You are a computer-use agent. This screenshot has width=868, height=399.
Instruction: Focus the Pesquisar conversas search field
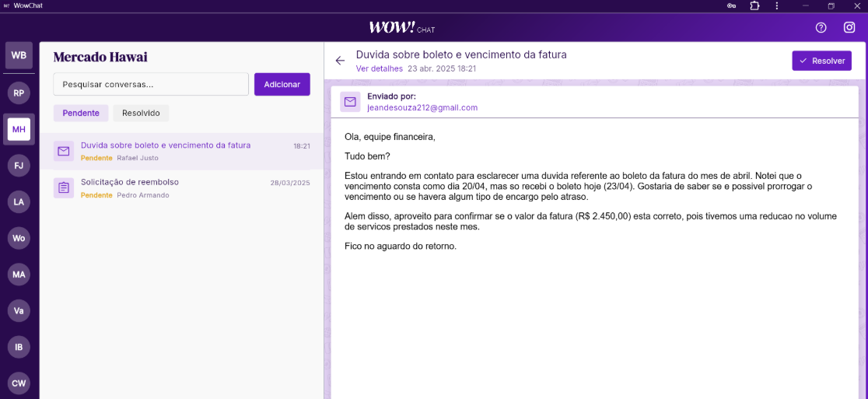(151, 84)
